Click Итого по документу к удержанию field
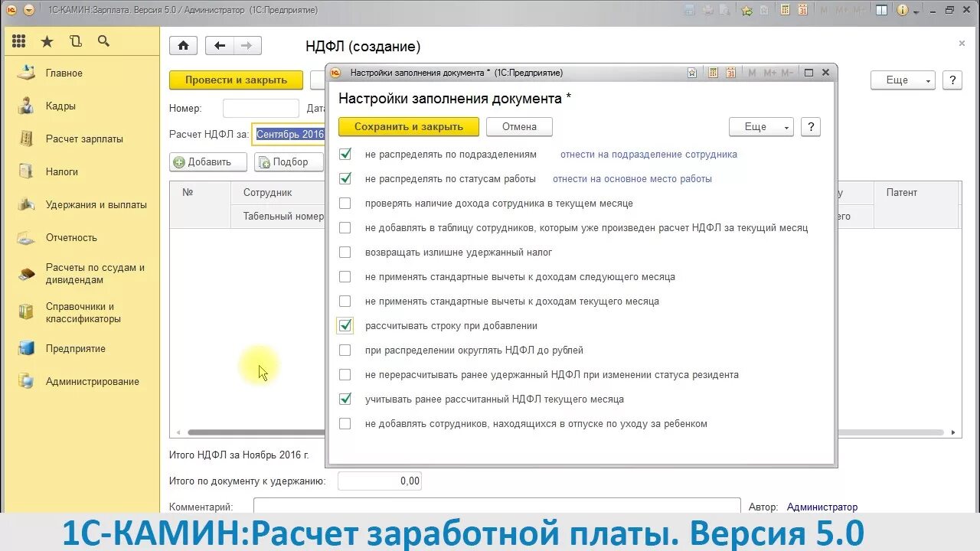This screenshot has width=980, height=551. pyautogui.click(x=380, y=481)
